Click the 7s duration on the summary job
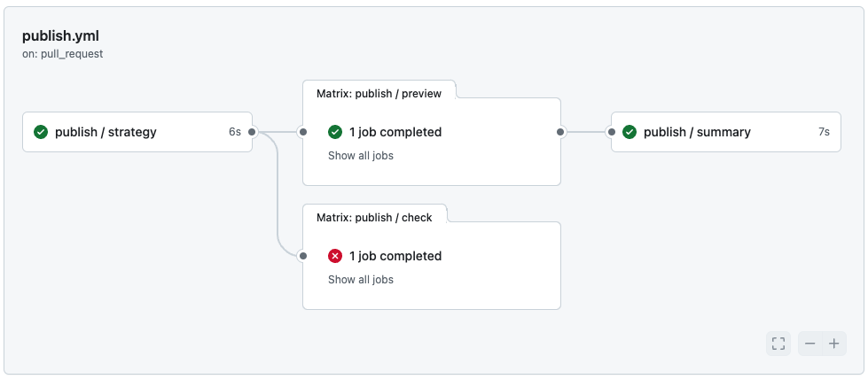 point(824,132)
